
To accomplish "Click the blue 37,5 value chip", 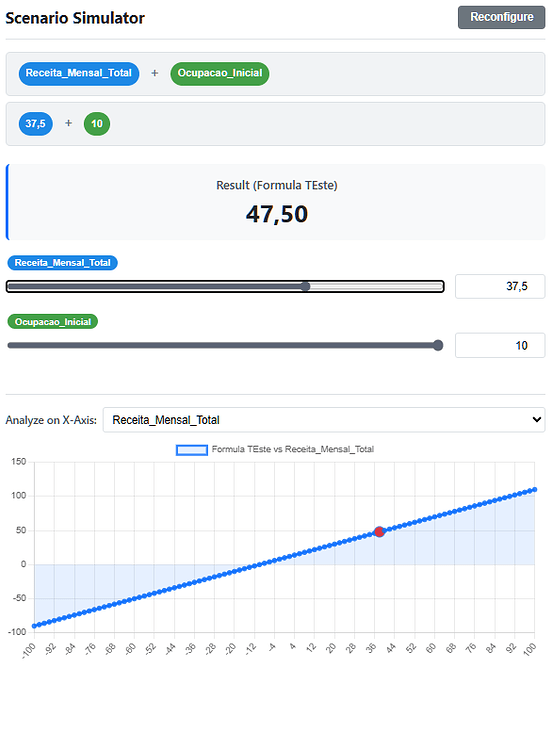I will (35, 124).
